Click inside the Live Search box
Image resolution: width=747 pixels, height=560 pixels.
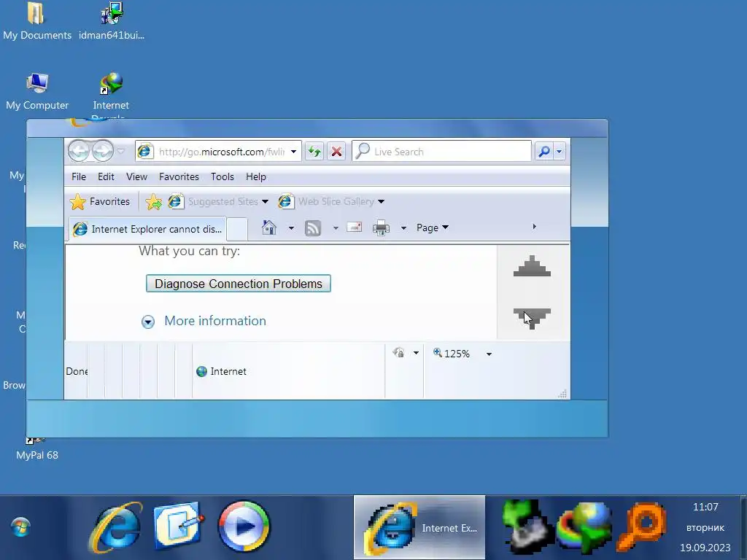click(441, 152)
